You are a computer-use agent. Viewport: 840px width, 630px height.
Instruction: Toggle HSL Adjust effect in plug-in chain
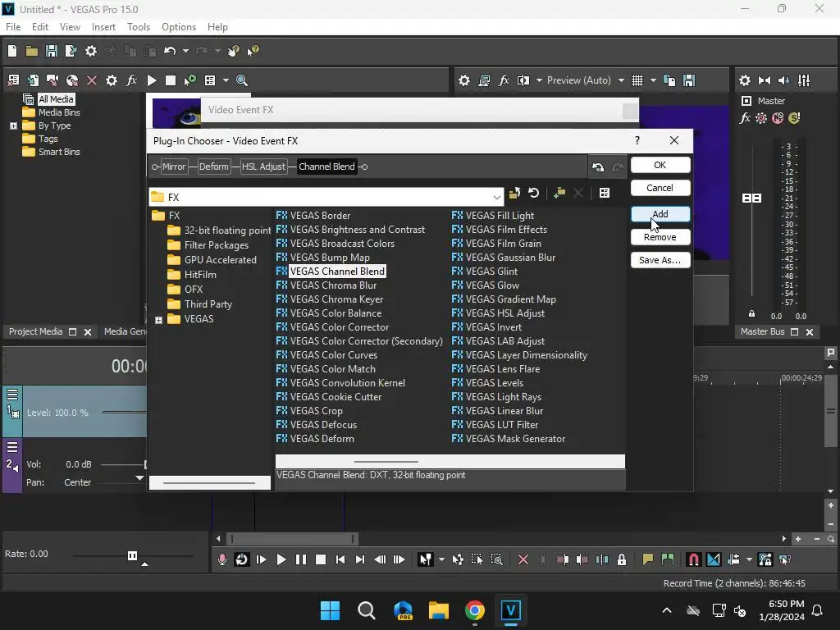click(x=263, y=167)
